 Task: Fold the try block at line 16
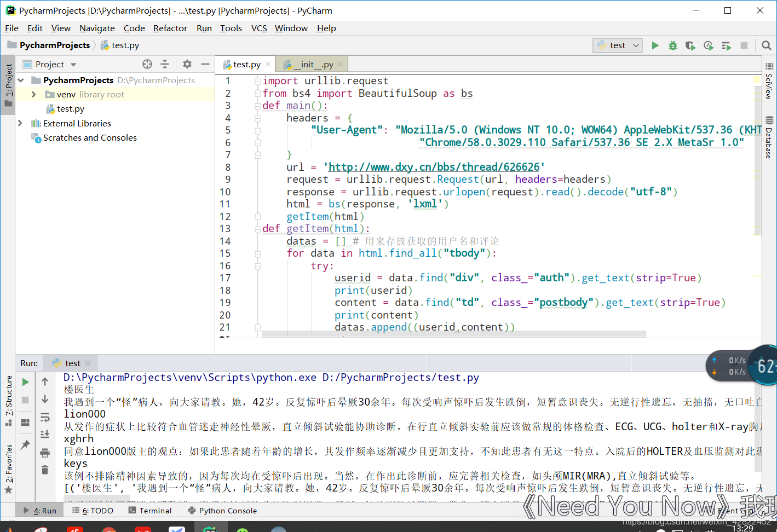(257, 266)
